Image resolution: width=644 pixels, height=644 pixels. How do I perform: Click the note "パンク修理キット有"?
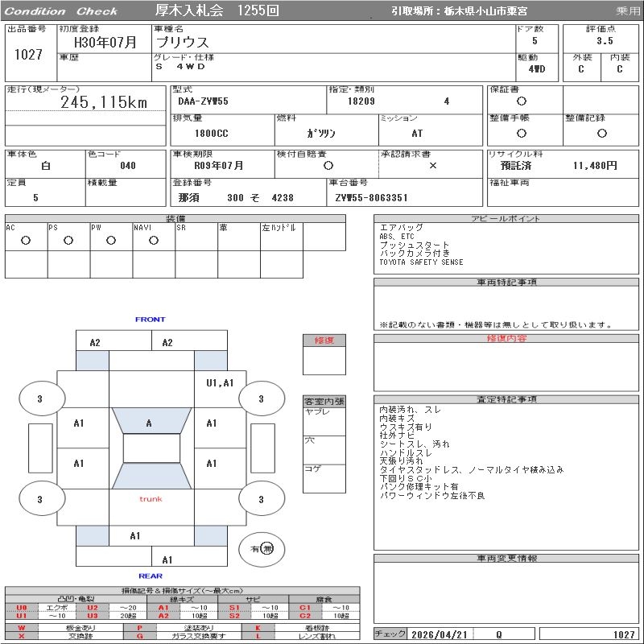tap(419, 487)
